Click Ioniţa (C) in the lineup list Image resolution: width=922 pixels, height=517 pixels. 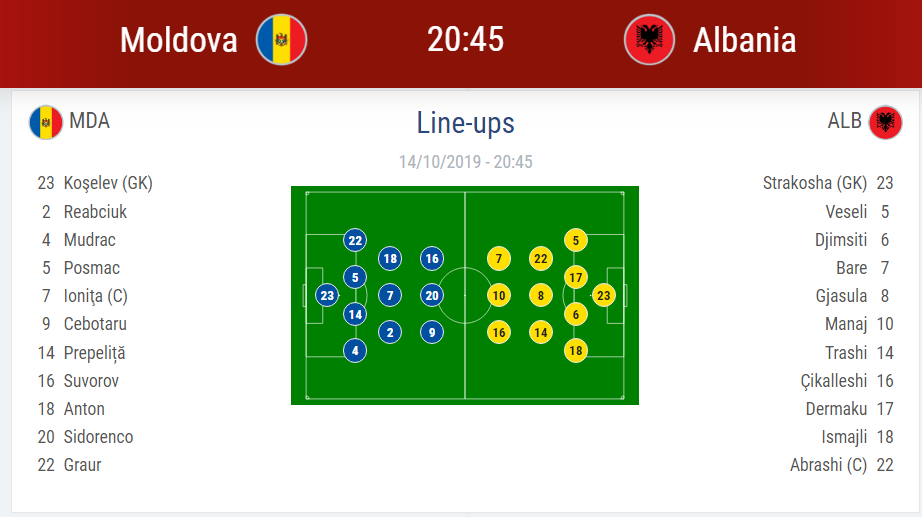pyautogui.click(x=95, y=296)
